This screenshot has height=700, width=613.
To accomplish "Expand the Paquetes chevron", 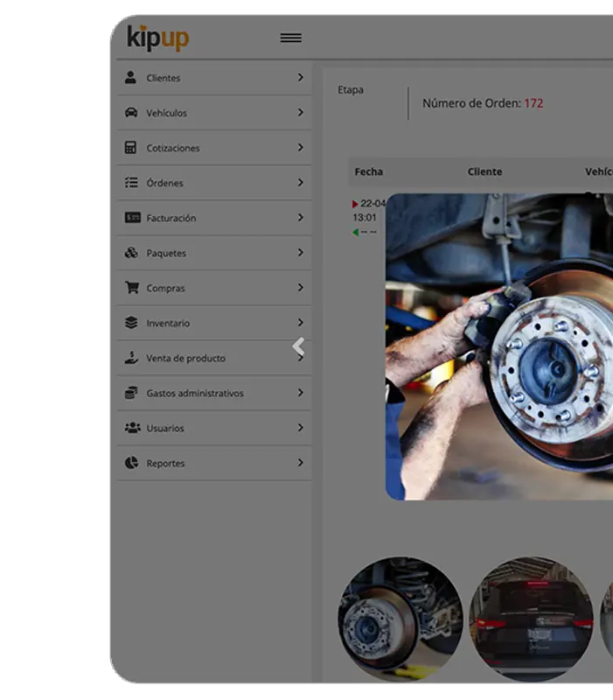I will 301,252.
